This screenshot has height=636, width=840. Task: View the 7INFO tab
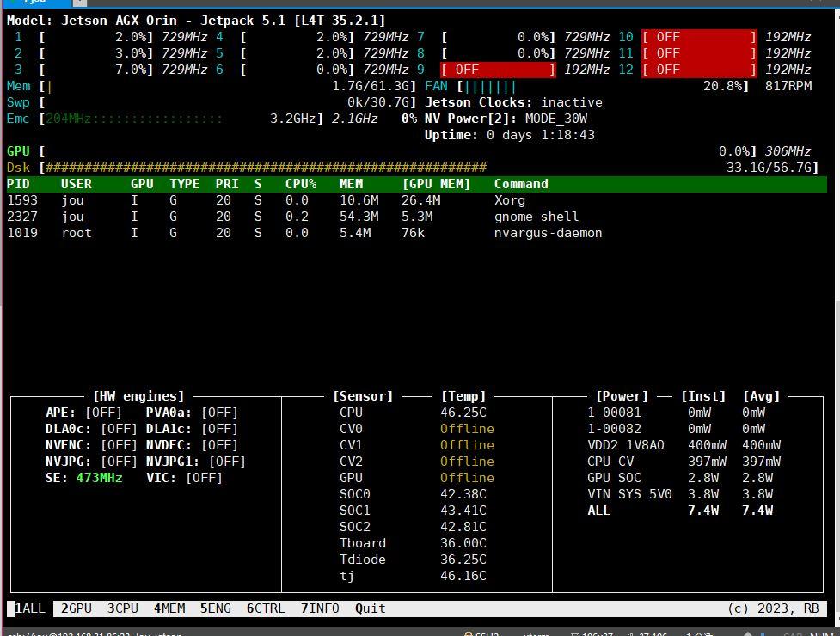[x=320, y=608]
